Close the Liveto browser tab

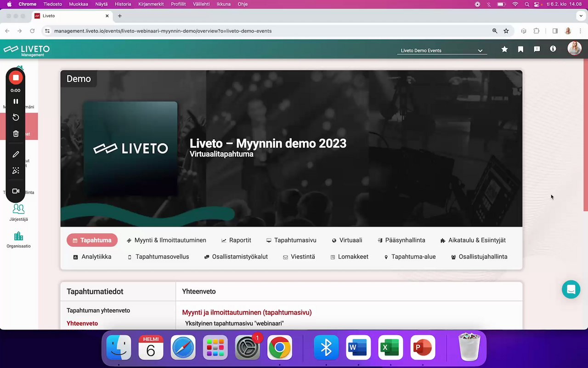107,16
